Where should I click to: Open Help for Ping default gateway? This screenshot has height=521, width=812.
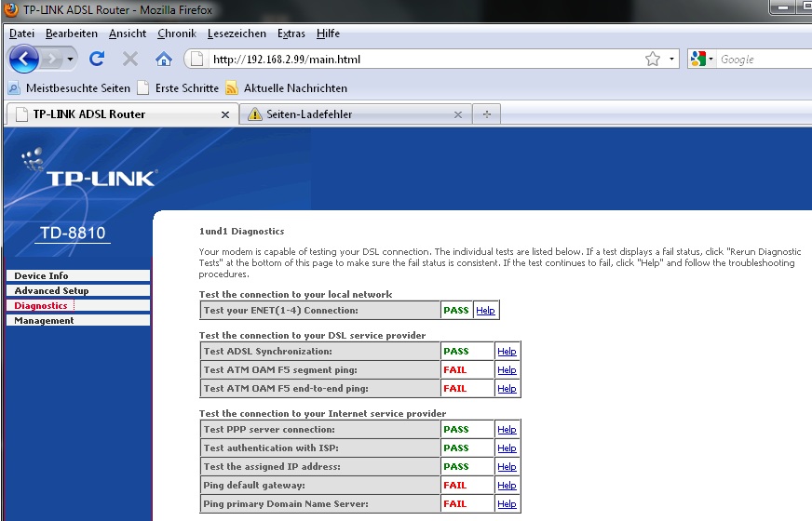[507, 486]
